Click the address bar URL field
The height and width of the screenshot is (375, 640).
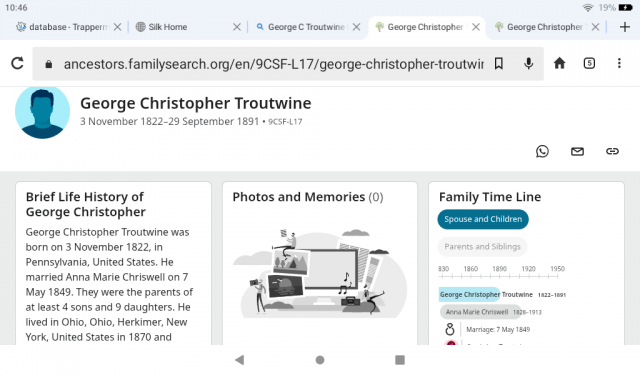coord(273,64)
